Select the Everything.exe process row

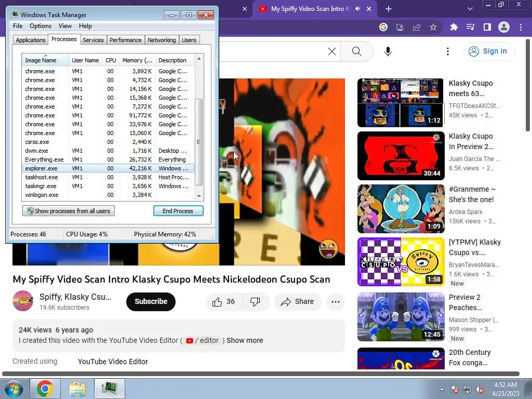108,159
